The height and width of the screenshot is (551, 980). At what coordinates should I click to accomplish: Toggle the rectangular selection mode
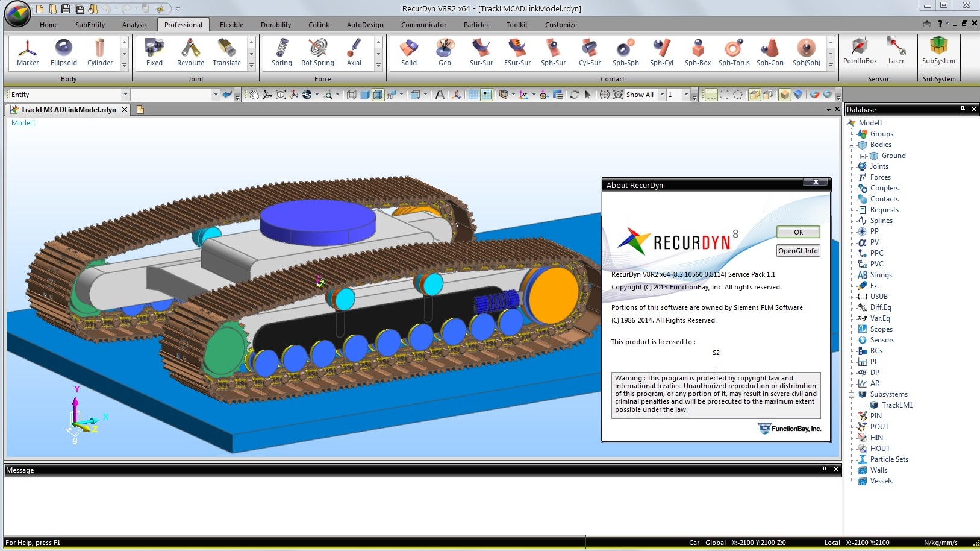tap(711, 95)
